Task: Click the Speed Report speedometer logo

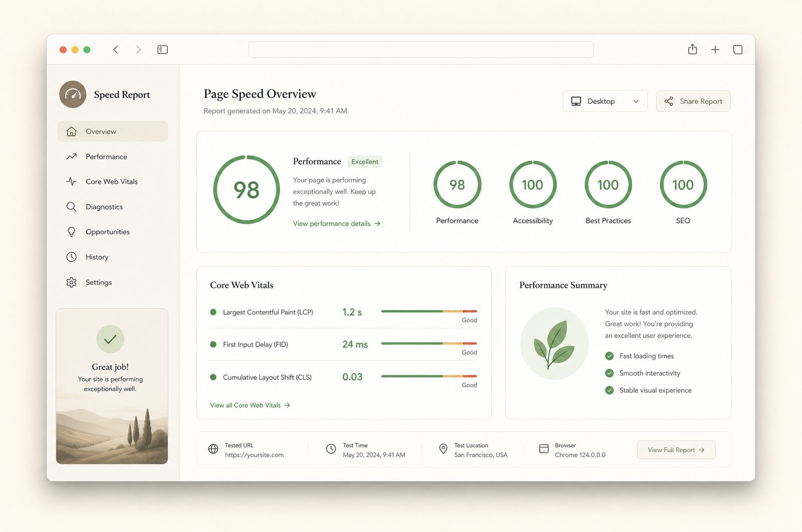Action: pyautogui.click(x=73, y=94)
